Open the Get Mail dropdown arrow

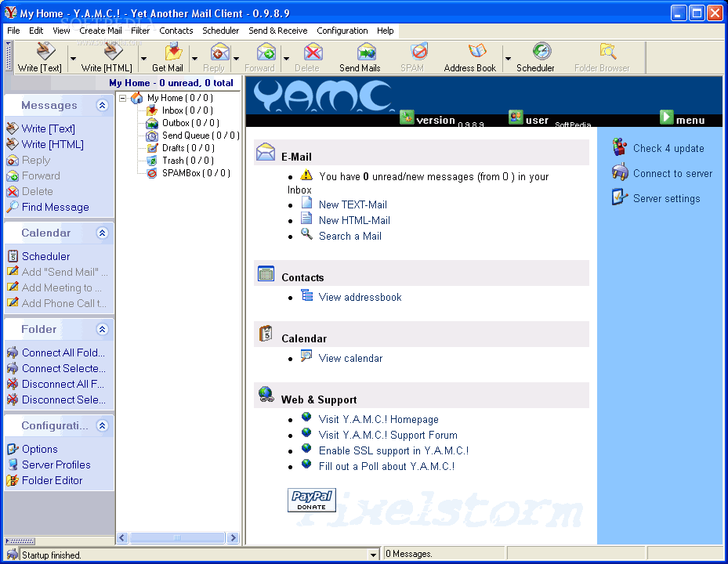point(194,59)
